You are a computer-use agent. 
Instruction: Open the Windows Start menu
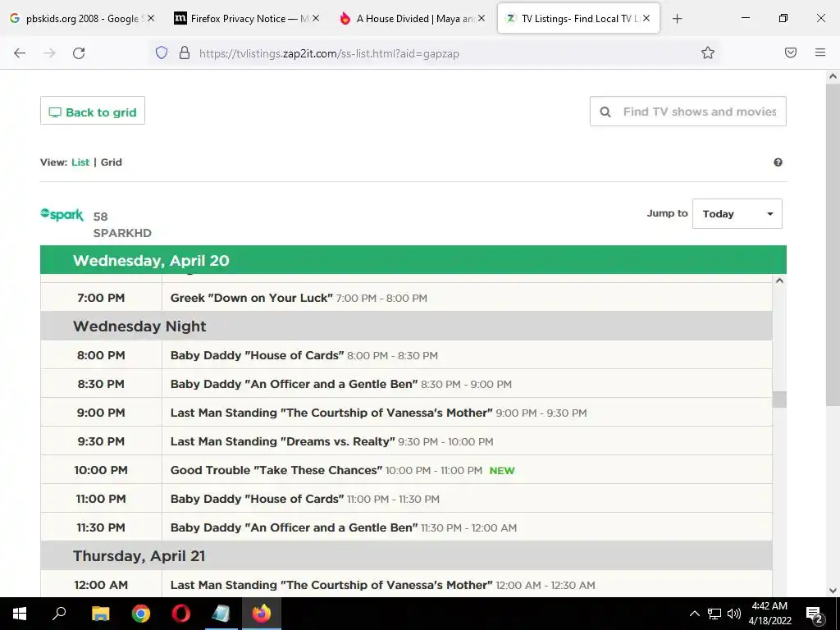click(x=20, y=614)
